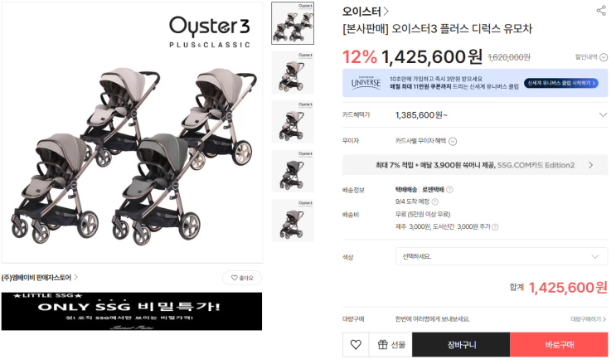
Task: Click help icon next to 9/4 arrival date
Action: coord(435,202)
